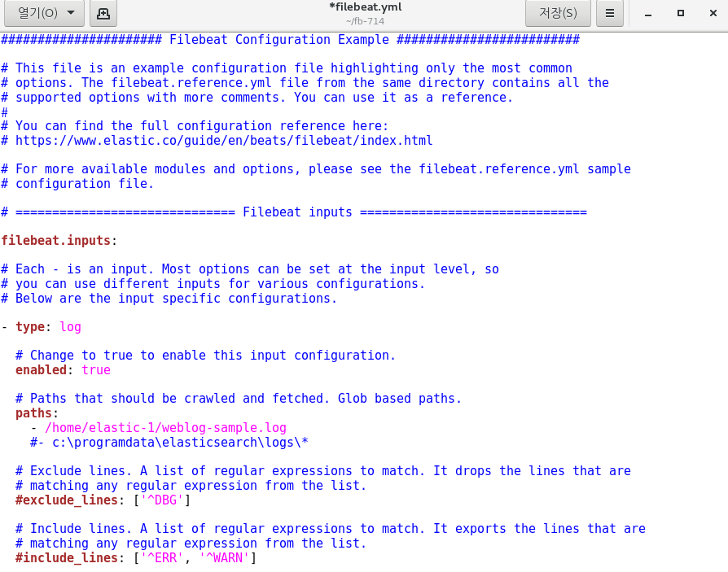Click comment 'Change to true to enable'

[x=205, y=356]
